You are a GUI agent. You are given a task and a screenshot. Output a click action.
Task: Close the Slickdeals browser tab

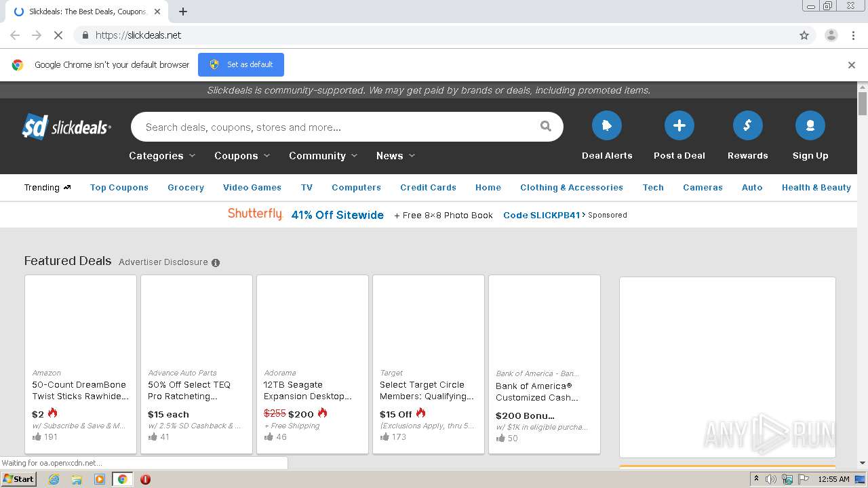[x=157, y=12]
